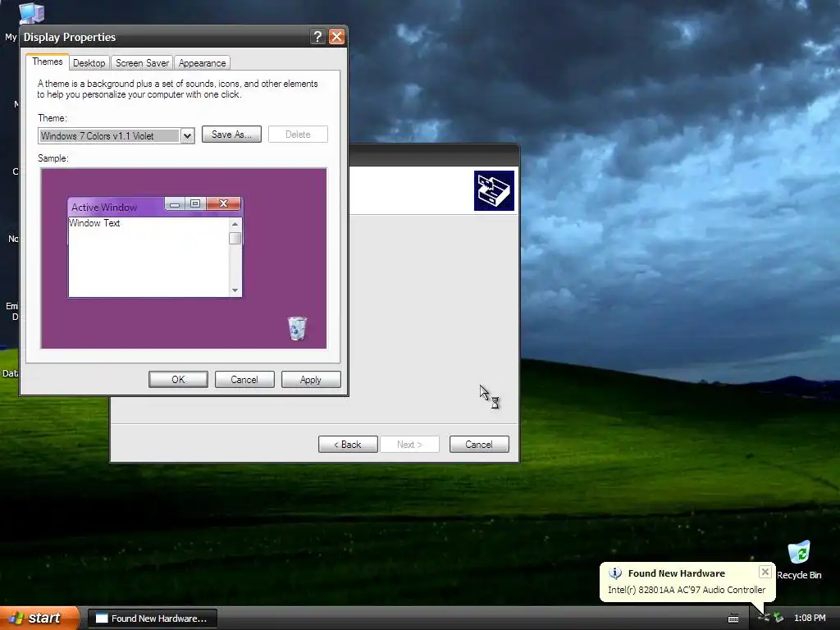The height and width of the screenshot is (630, 840).
Task: Switch to the Appearance tab
Action: click(x=202, y=62)
